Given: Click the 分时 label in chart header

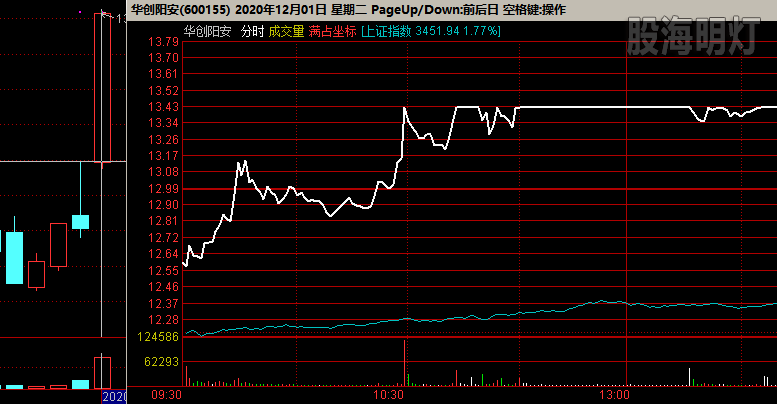Looking at the screenshot, I should click(x=252, y=32).
